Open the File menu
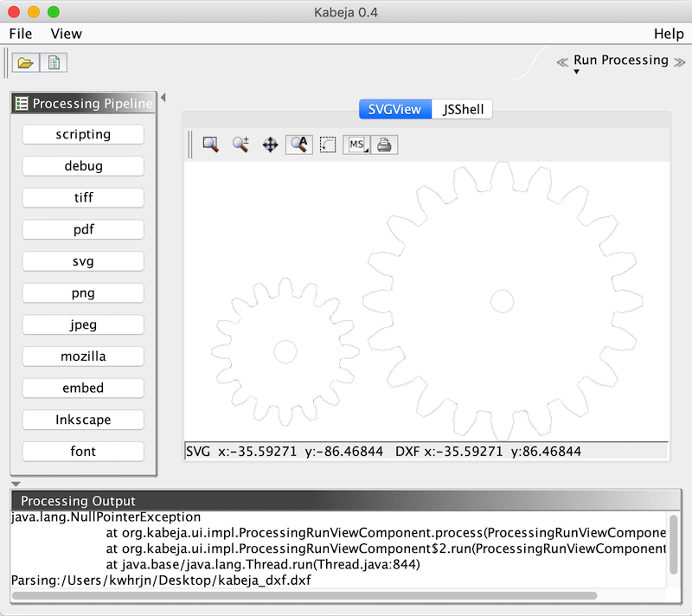Screen dimensions: 692x616 20,34
